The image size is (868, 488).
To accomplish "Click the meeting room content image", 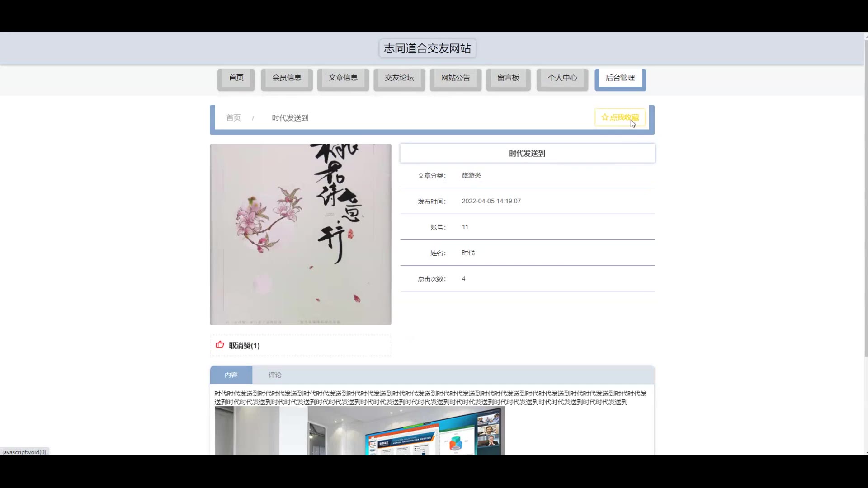I will point(359,431).
